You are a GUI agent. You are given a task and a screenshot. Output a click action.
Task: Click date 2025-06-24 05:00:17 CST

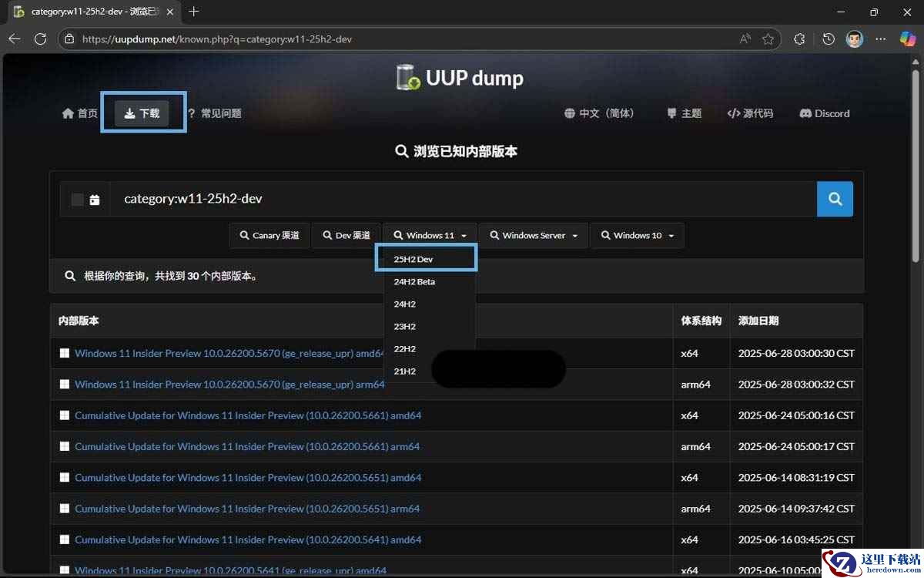[796, 446]
